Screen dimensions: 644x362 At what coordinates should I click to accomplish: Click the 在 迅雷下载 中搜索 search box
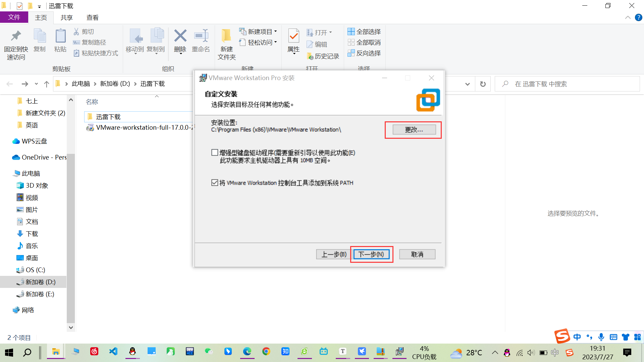pyautogui.click(x=567, y=84)
